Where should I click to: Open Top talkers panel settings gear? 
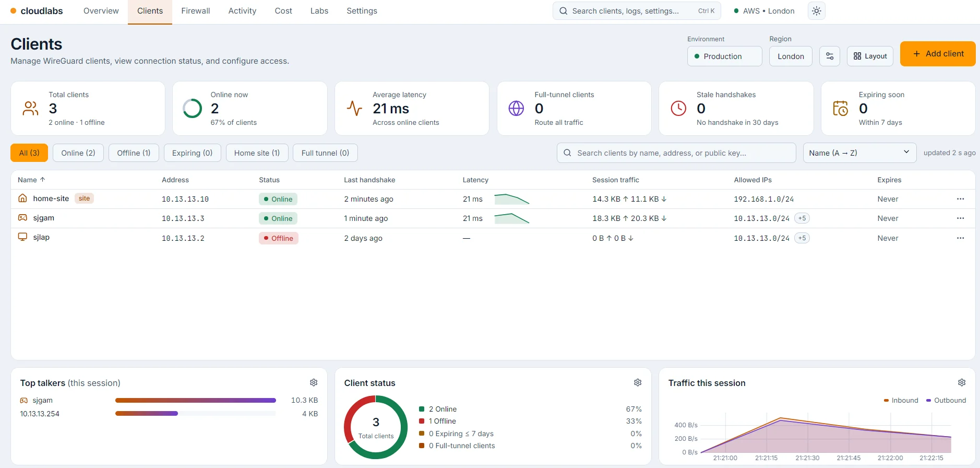[314, 383]
